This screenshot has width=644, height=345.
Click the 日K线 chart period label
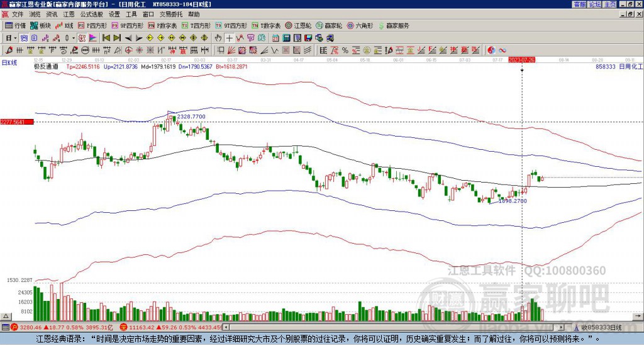click(x=9, y=62)
